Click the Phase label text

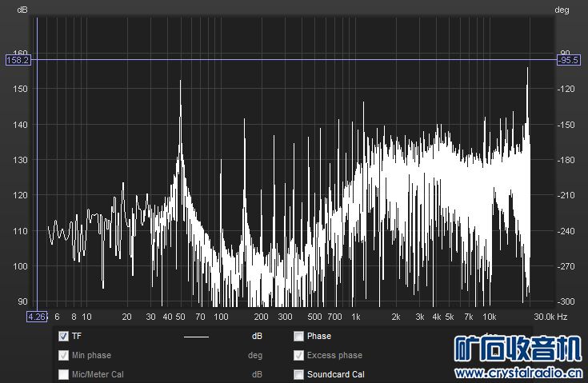(x=319, y=336)
